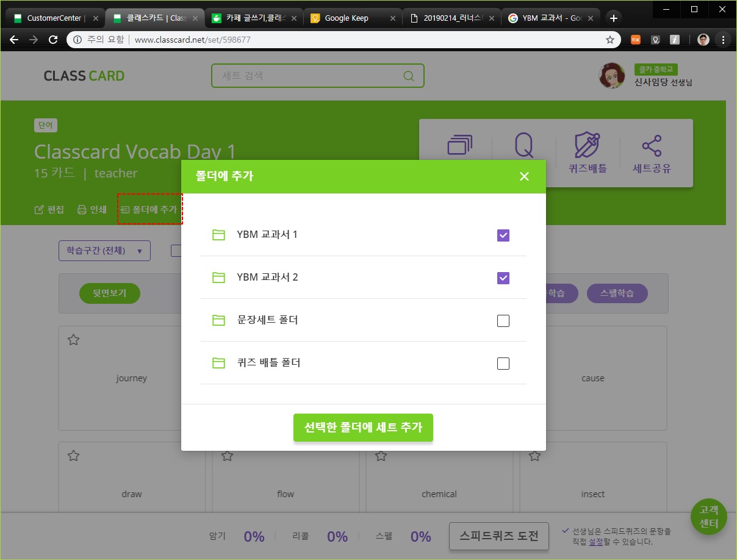Screen dimensions: 737x560
Task: Click the teacher profile avatar
Action: click(612, 76)
